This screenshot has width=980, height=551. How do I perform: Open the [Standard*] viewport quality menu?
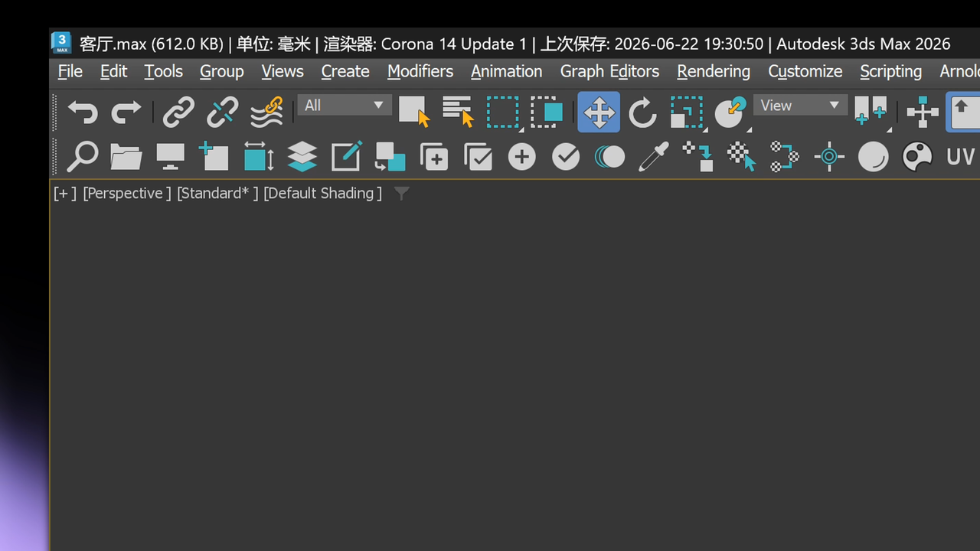tap(217, 194)
